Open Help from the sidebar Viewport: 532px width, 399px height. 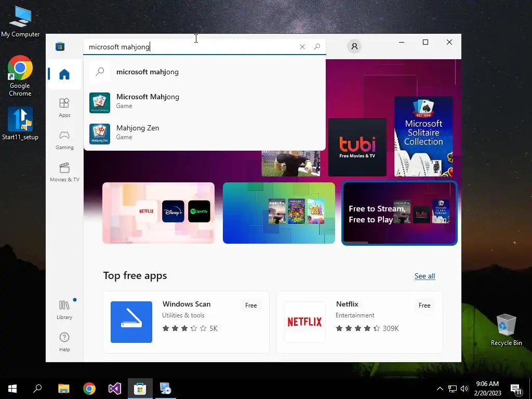(x=64, y=342)
